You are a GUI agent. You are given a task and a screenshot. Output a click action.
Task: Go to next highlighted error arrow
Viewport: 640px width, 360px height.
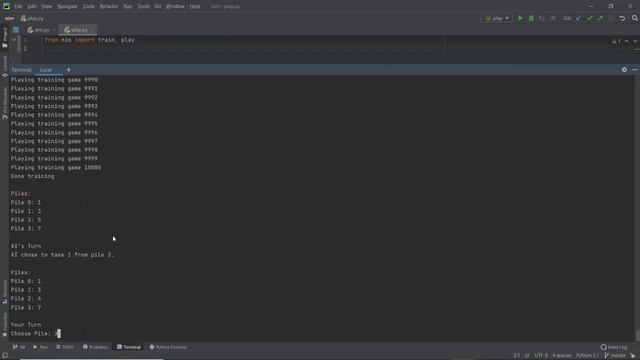coord(635,41)
